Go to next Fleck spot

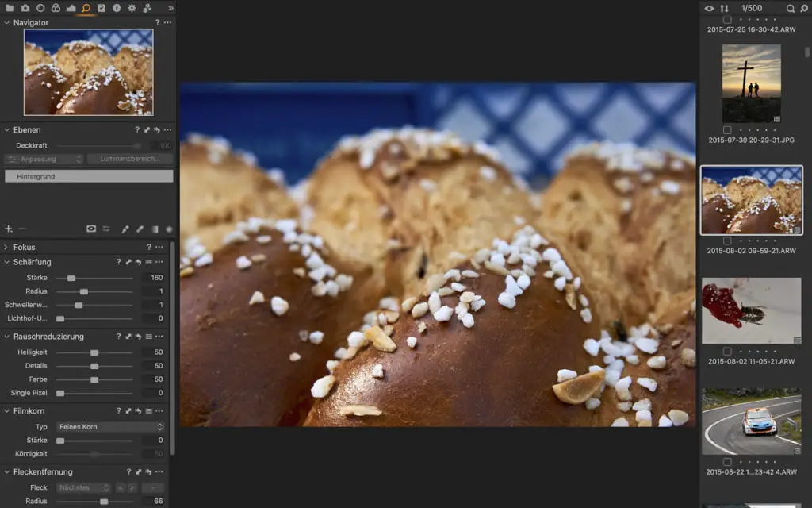pos(132,488)
